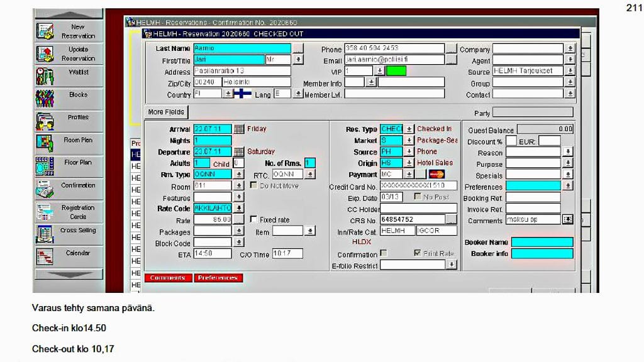Click the Last Name field
644x362 pixels.
pyautogui.click(x=242, y=48)
